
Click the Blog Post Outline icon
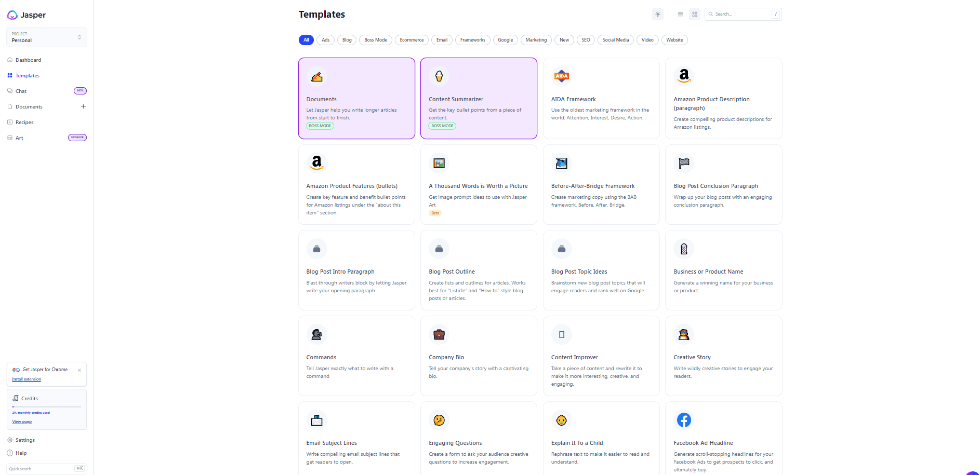coord(439,249)
